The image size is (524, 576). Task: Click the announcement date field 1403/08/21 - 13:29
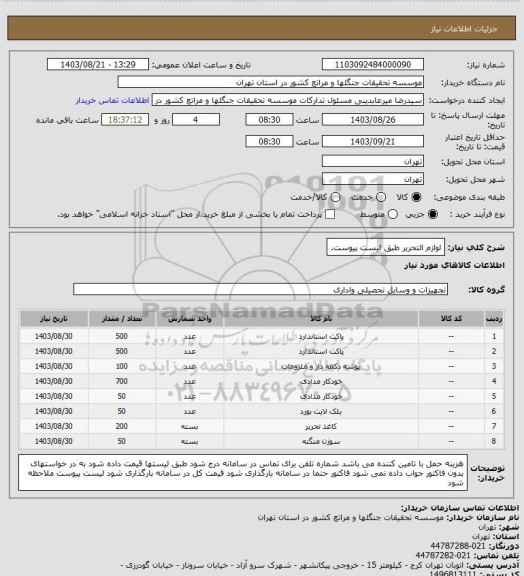pos(98,65)
